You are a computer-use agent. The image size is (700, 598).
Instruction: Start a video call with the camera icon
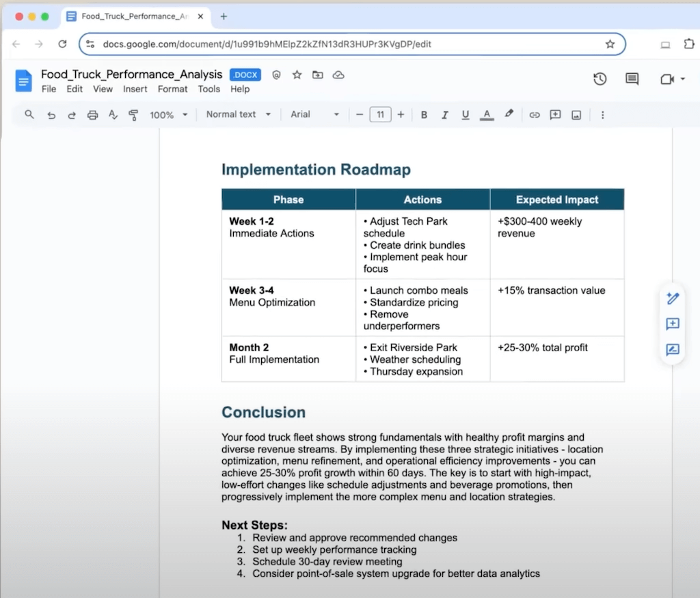pyautogui.click(x=667, y=79)
